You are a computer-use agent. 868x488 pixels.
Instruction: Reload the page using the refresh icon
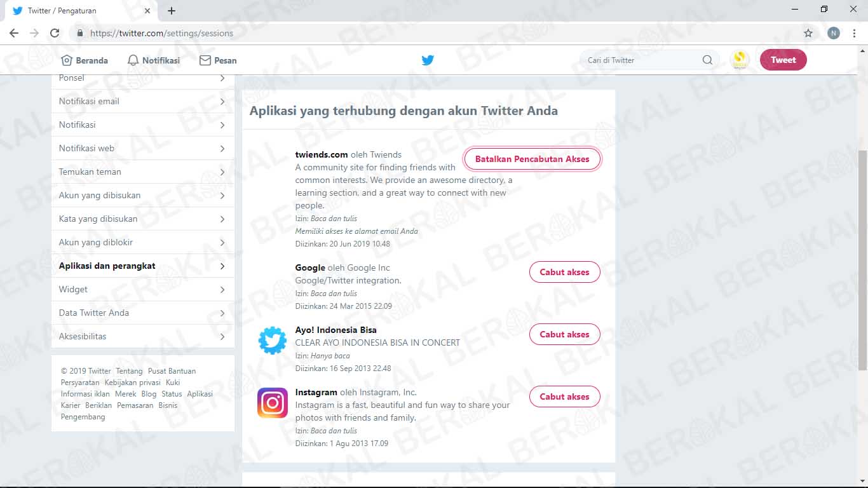click(x=55, y=33)
